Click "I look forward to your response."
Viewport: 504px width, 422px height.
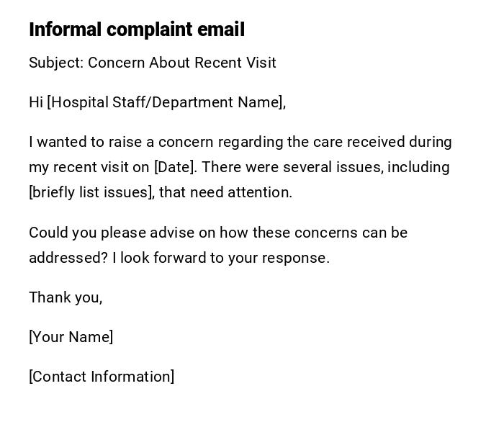coord(221,258)
